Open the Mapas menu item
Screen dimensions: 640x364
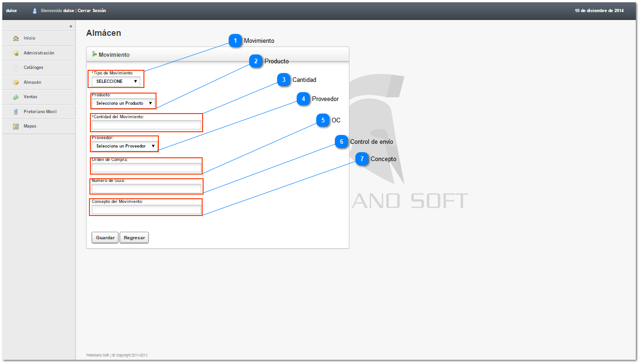click(39, 126)
